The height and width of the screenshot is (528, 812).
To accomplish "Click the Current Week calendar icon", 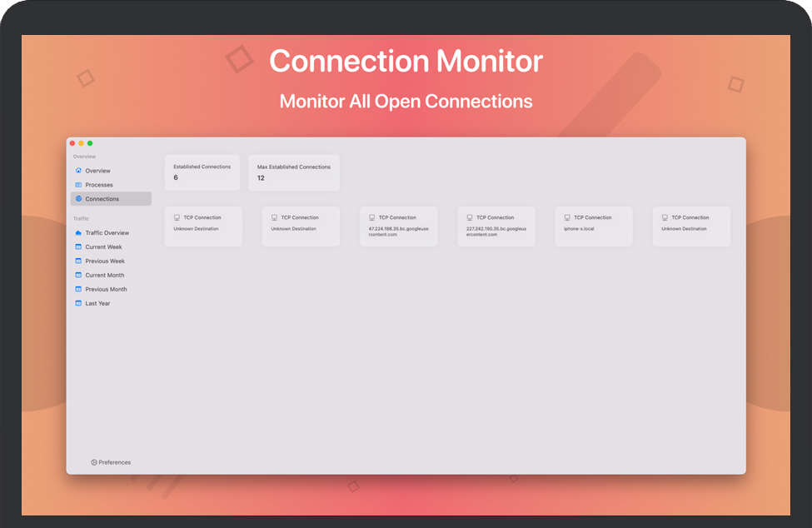I will point(78,247).
